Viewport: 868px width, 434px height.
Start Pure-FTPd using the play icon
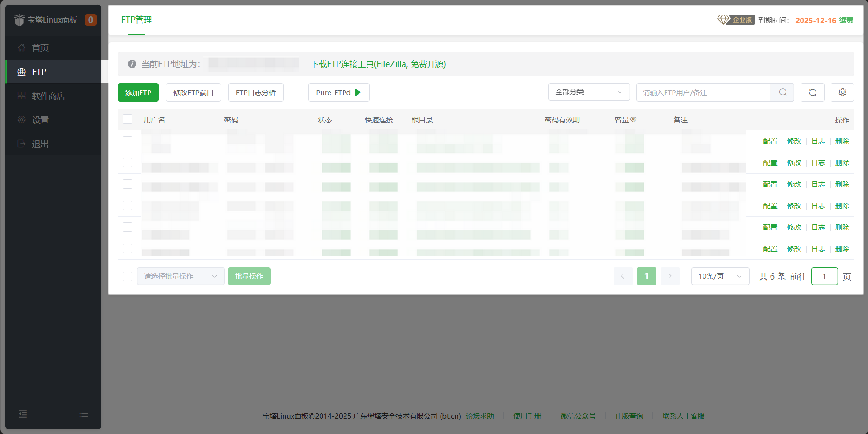coord(357,92)
